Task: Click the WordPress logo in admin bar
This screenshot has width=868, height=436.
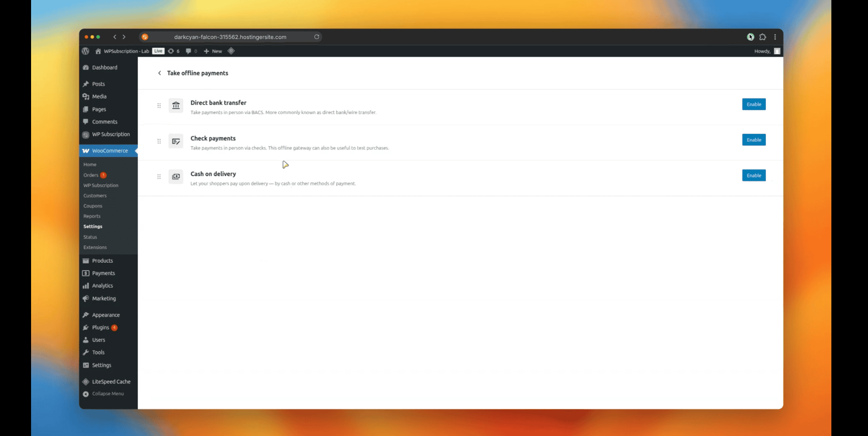Action: pyautogui.click(x=85, y=51)
